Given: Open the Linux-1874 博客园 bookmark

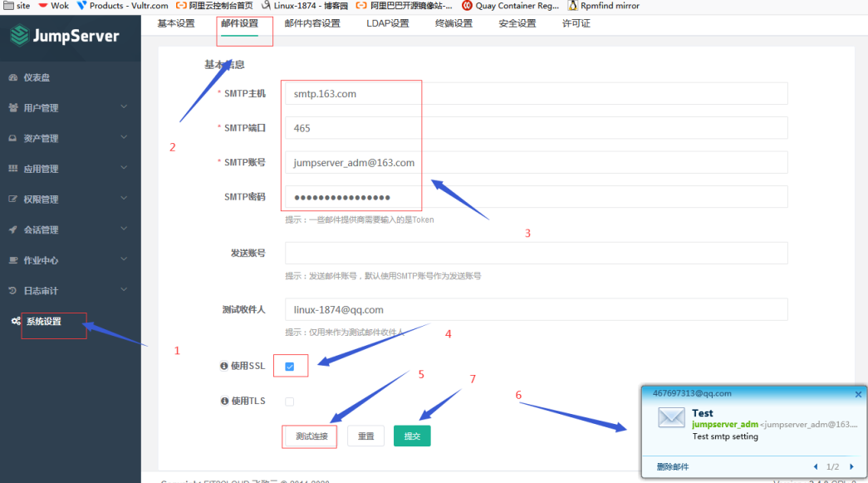Looking at the screenshot, I should [305, 6].
